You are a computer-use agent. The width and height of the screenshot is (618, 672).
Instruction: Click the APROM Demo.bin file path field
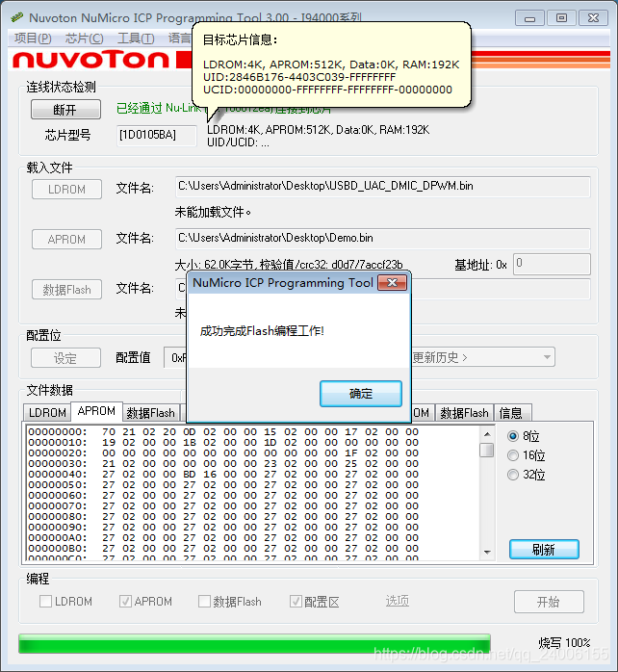382,239
